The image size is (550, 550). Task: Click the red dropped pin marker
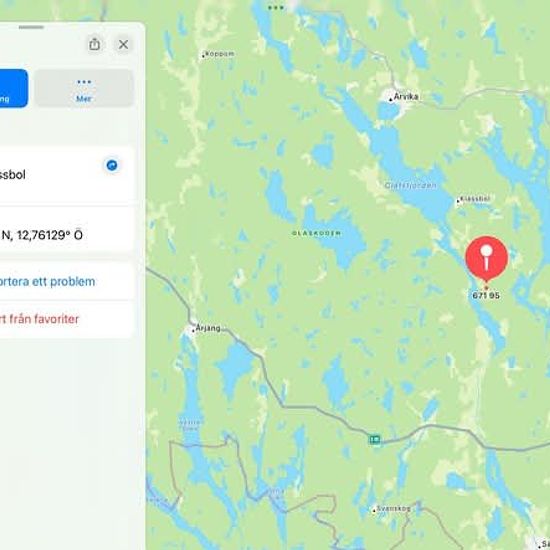click(487, 259)
